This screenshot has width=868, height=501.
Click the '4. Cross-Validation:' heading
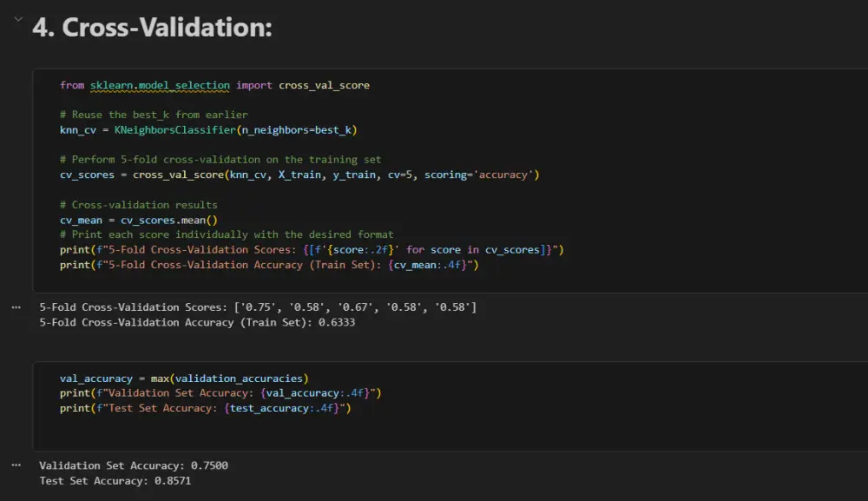[152, 27]
